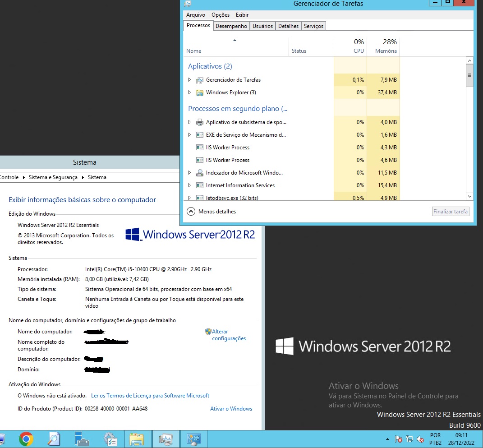
Task: Switch to the Desempenho tab
Action: pos(231,26)
